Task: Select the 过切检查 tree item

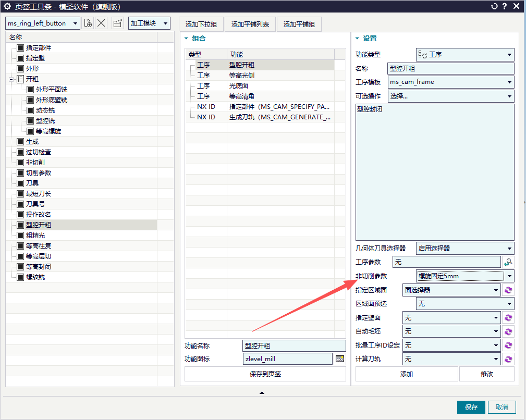Action: point(39,152)
